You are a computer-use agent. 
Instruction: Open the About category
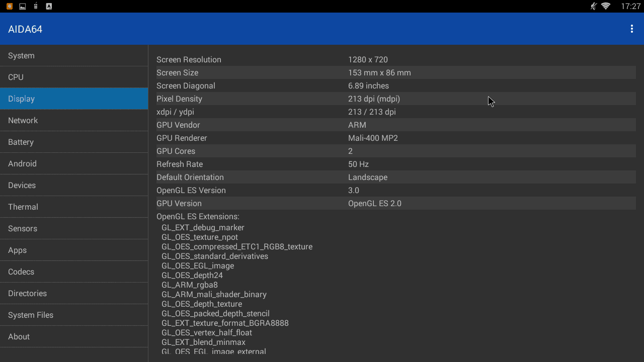pyautogui.click(x=74, y=337)
